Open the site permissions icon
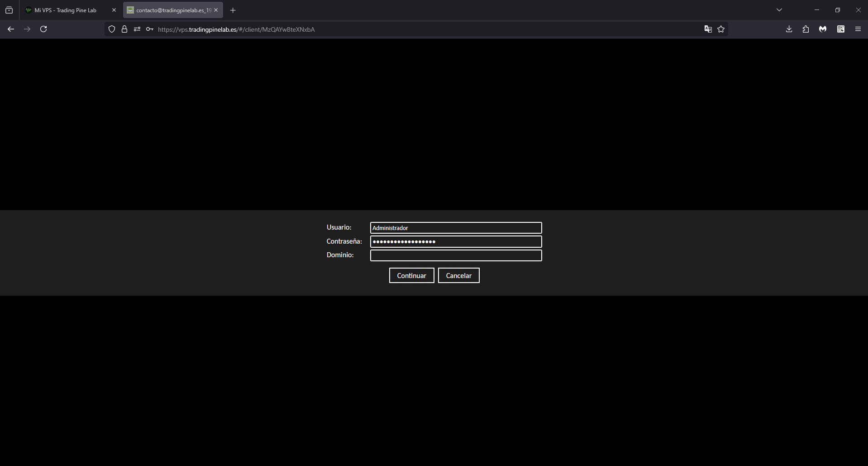 [137, 29]
